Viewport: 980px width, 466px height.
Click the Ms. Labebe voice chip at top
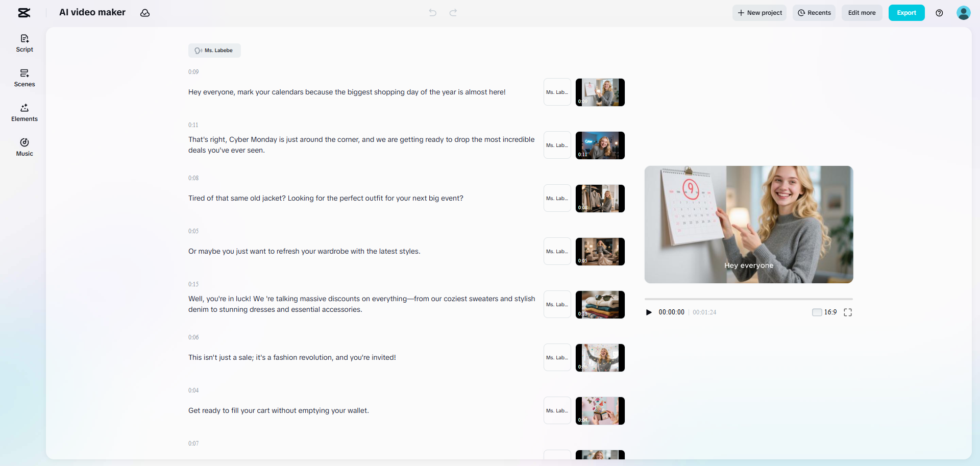point(214,51)
